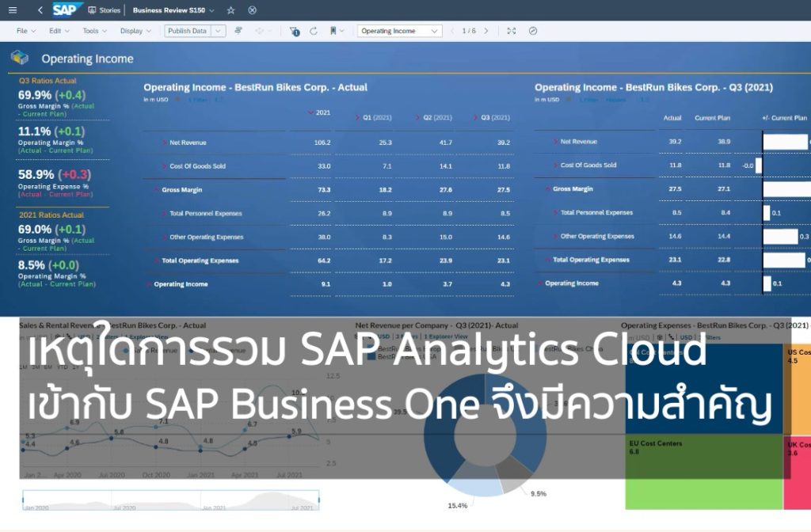Click the Other Operating Expenses variance bar
Image resolution: width=811 pixels, height=532 pixels.
point(781,236)
